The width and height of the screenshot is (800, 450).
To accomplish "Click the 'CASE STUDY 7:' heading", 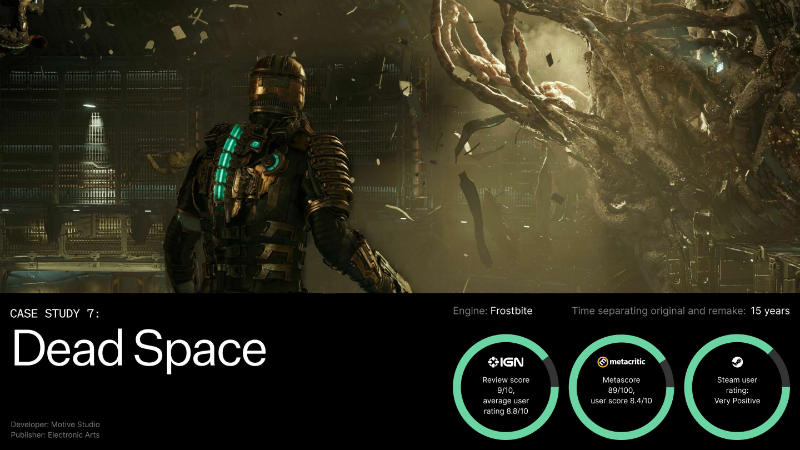I will [x=55, y=313].
